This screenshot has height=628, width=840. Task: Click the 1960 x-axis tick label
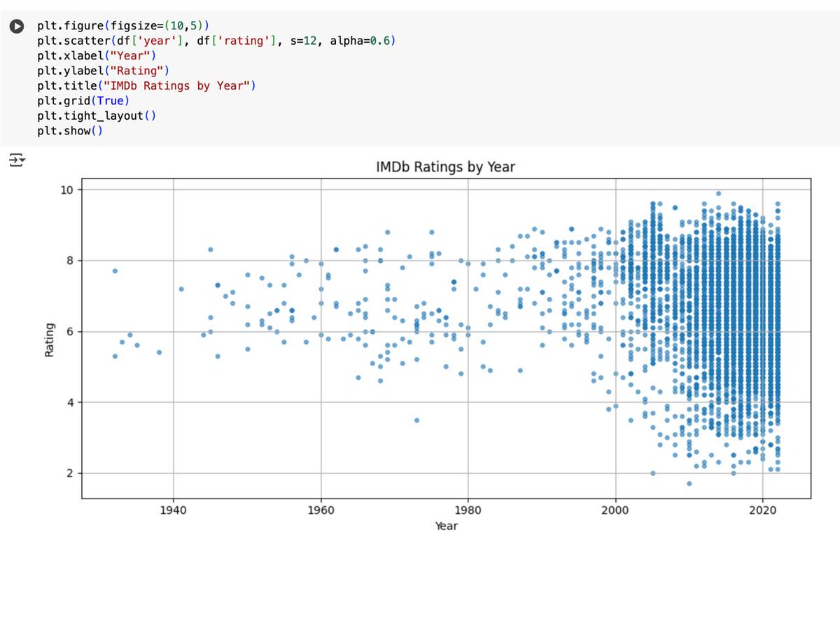(x=321, y=510)
